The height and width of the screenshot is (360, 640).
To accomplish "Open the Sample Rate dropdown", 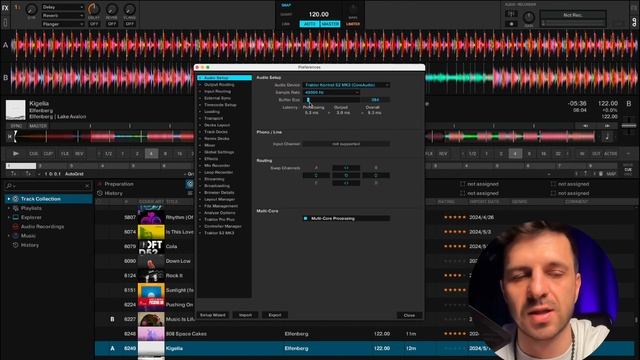I will pos(331,93).
